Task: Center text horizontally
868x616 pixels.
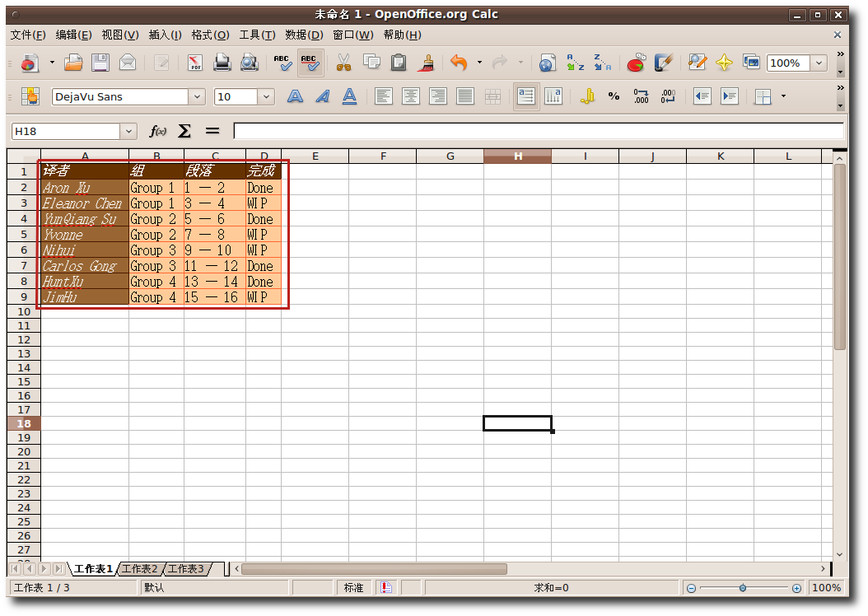Action: 410,97
